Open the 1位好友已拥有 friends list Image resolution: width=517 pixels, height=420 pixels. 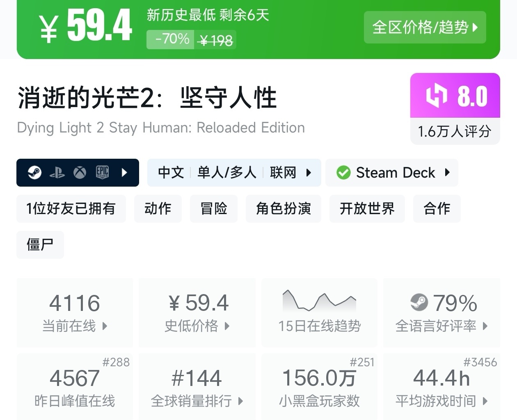tap(71, 209)
